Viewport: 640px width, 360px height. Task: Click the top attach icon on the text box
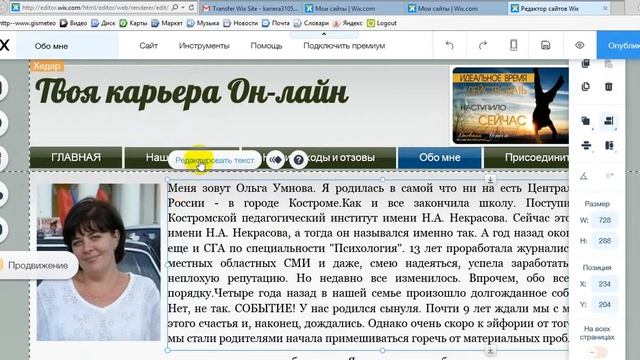[490, 179]
